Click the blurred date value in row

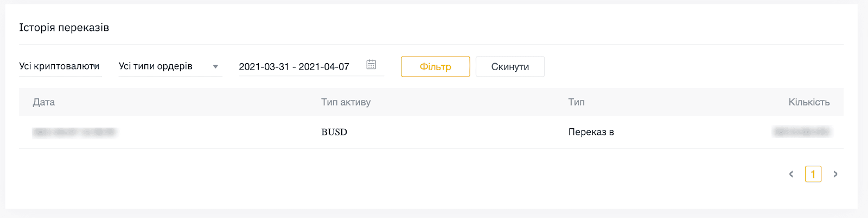coord(74,132)
